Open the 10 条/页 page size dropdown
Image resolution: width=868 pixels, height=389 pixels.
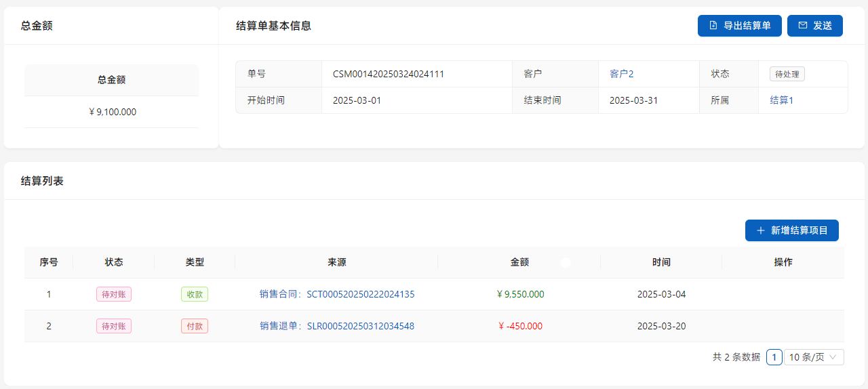(x=814, y=357)
